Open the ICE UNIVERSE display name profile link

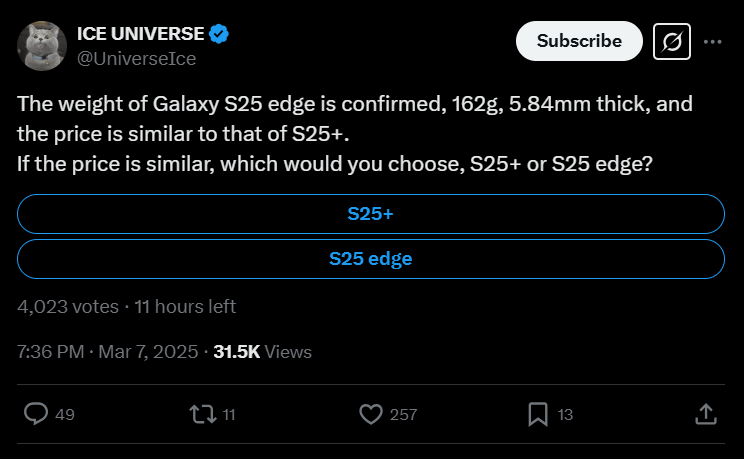[x=140, y=34]
